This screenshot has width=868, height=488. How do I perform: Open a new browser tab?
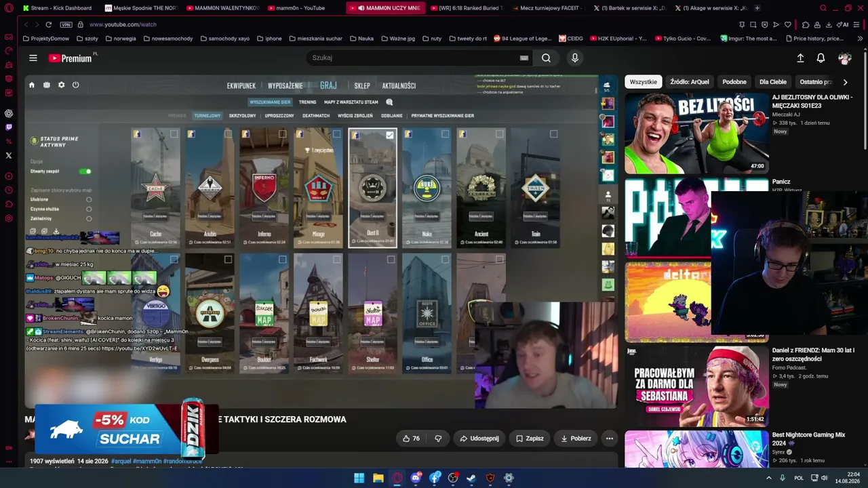757,8
